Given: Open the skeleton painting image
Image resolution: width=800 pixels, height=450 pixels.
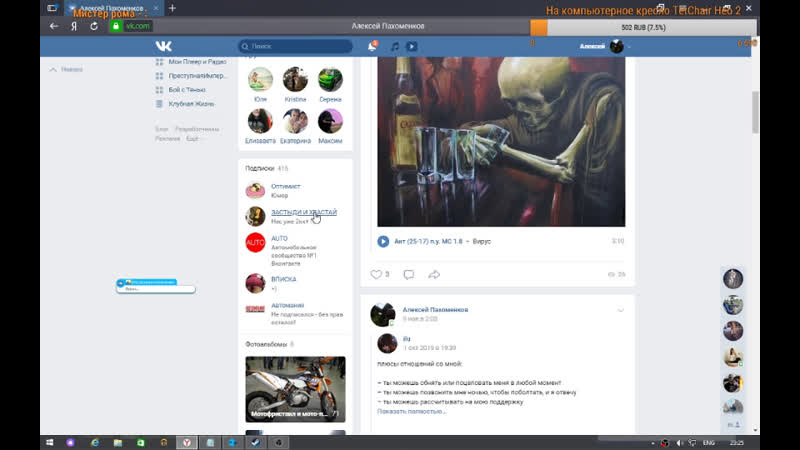Looking at the screenshot, I should pyautogui.click(x=501, y=142).
